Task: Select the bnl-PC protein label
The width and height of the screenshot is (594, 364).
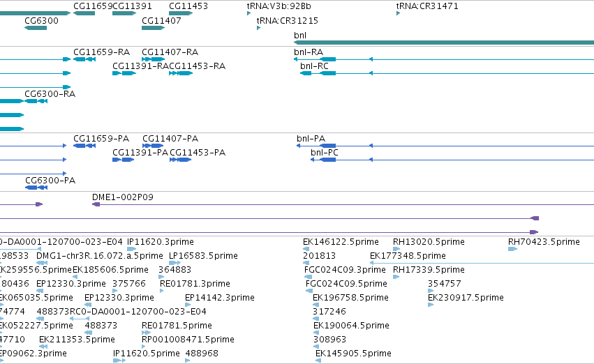Action: (x=325, y=153)
